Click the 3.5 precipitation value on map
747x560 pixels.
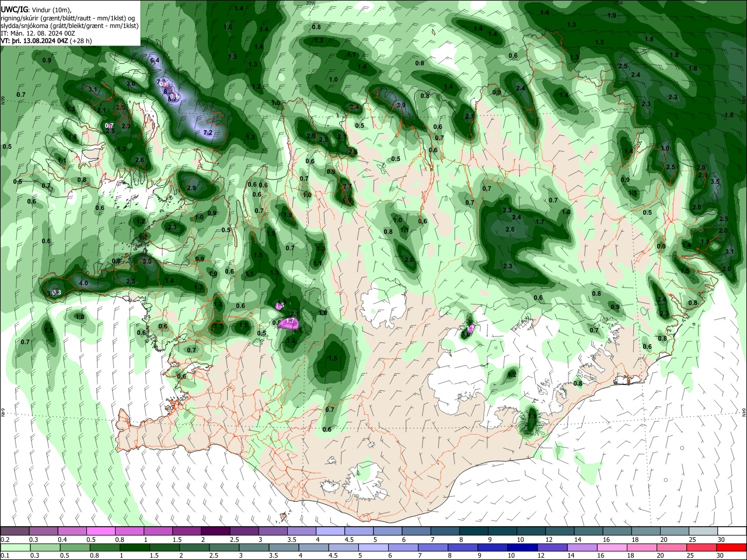(x=715, y=182)
